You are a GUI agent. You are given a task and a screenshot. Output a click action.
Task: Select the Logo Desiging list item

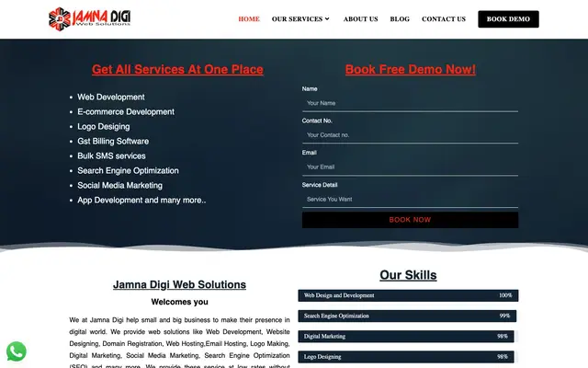(x=104, y=127)
